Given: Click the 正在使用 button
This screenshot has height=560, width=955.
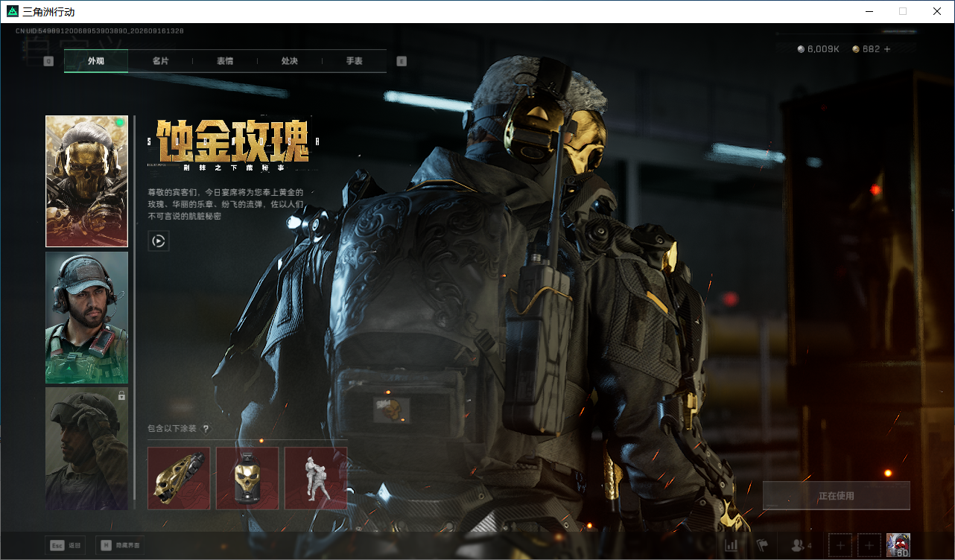Looking at the screenshot, I should click(x=837, y=496).
